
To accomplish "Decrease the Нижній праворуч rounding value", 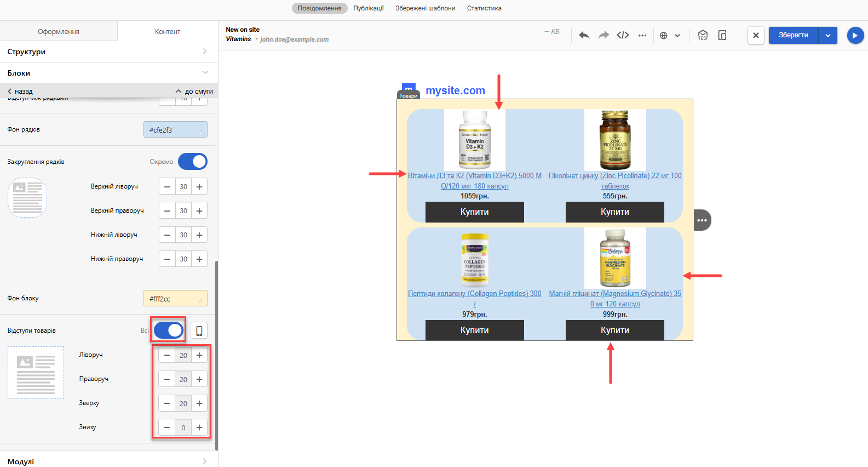I will (167, 259).
